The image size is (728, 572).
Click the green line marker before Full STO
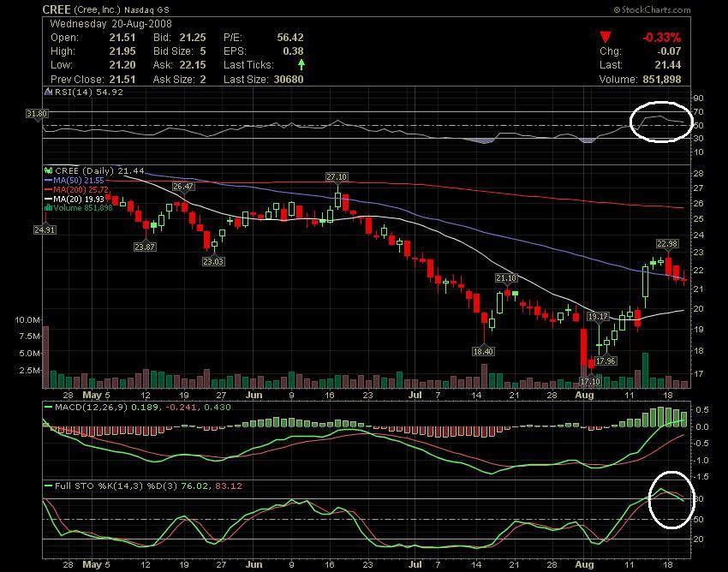[x=48, y=486]
